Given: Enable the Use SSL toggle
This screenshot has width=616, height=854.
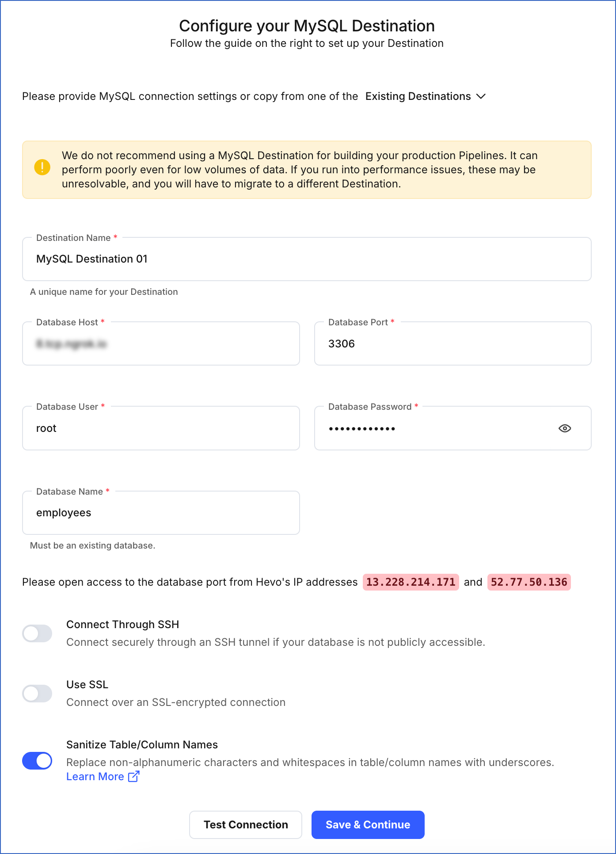Looking at the screenshot, I should (x=37, y=693).
